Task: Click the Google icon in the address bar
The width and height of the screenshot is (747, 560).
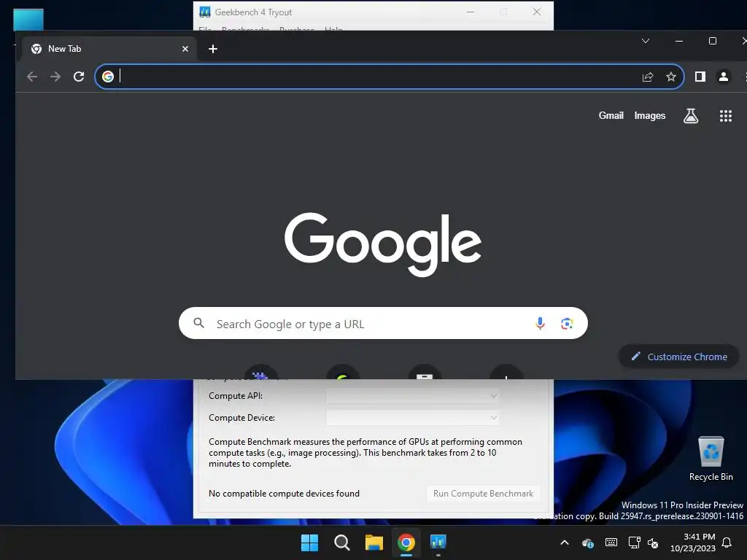Action: (108, 76)
